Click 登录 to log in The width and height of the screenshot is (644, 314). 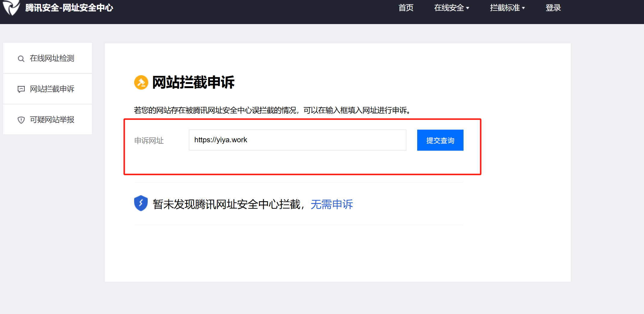pos(553,8)
